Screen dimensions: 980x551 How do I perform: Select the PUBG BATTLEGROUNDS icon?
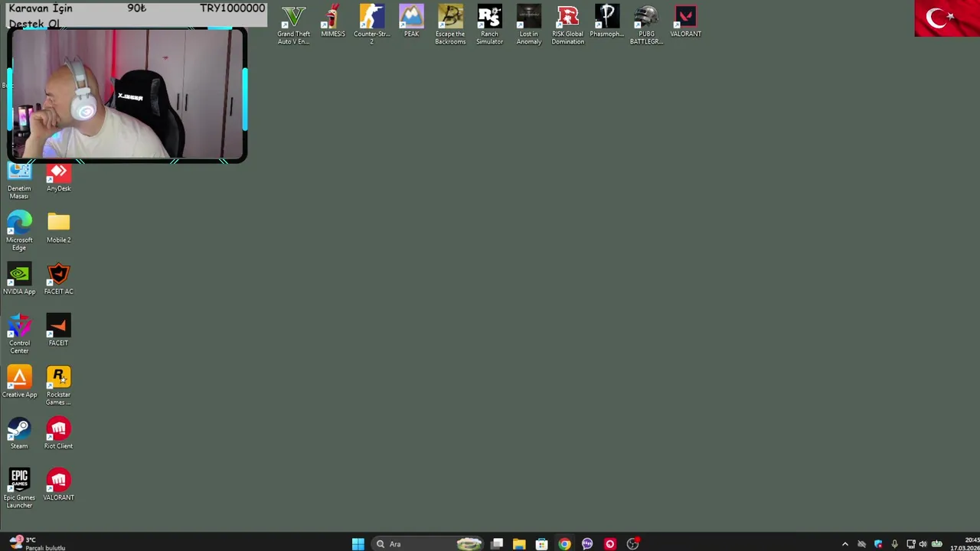pyautogui.click(x=646, y=24)
